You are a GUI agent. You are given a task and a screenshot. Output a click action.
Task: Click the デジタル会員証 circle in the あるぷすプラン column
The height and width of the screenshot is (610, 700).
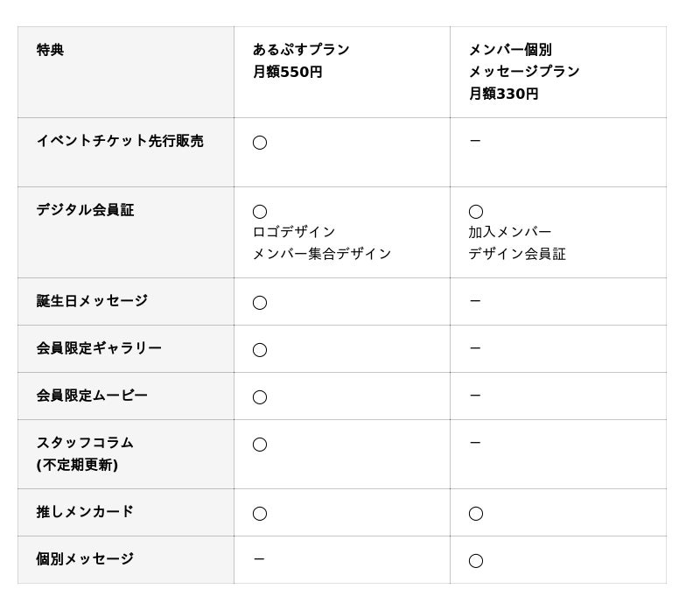(260, 212)
